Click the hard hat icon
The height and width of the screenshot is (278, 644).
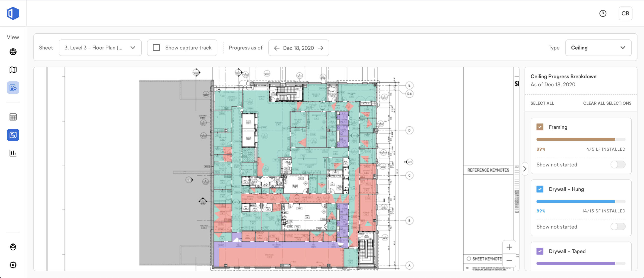(13, 247)
